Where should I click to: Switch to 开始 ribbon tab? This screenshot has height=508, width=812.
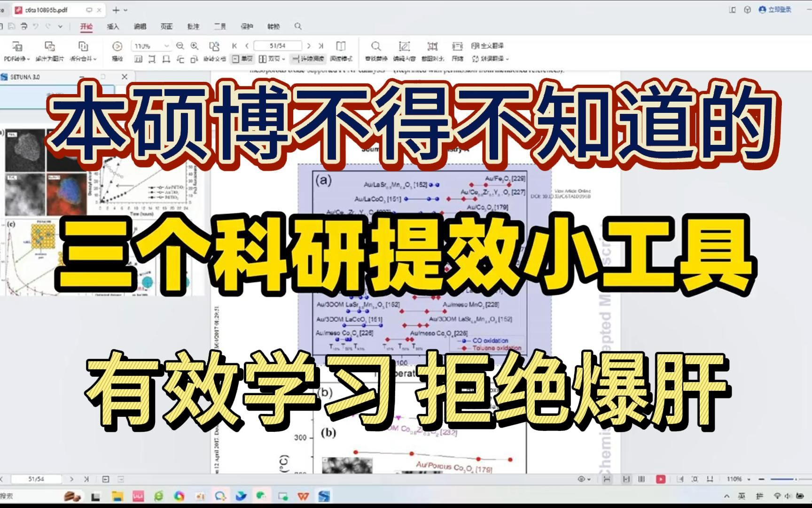click(86, 26)
